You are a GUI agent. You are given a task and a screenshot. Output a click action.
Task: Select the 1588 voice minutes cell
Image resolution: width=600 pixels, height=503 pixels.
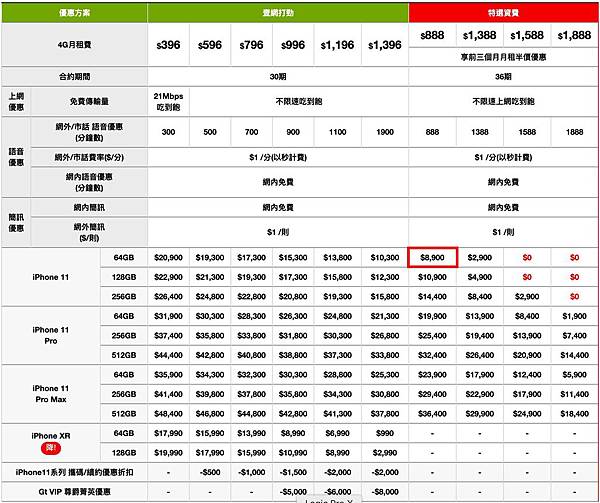coord(527,132)
